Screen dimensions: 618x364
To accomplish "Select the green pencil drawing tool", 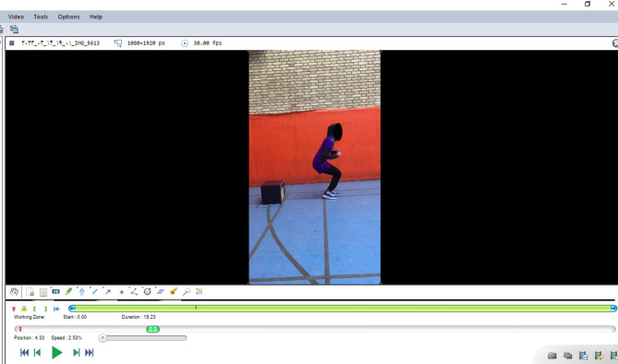I will pos(68,291).
